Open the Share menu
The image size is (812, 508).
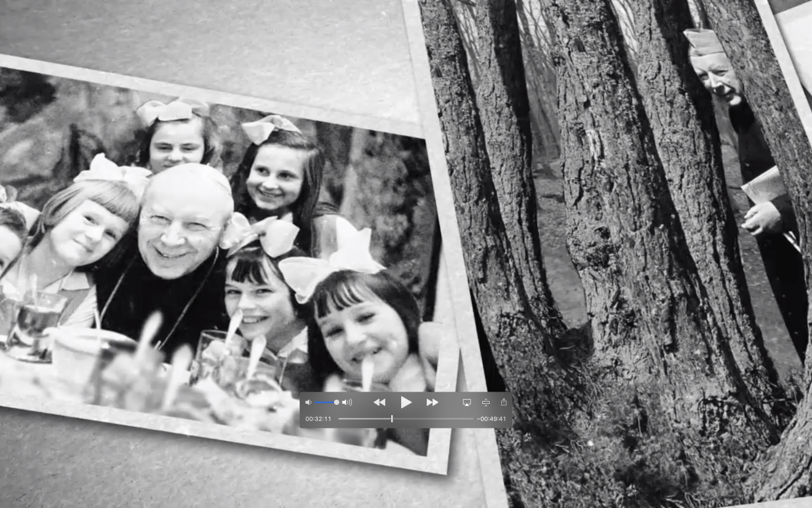tap(504, 402)
